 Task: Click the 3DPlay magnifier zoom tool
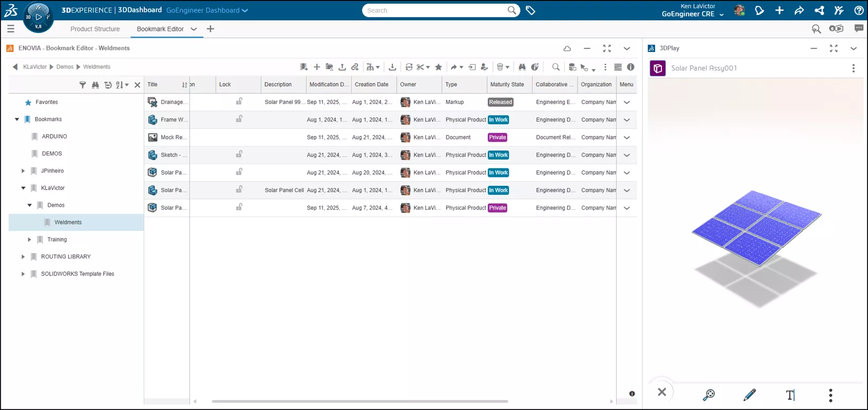tap(709, 395)
